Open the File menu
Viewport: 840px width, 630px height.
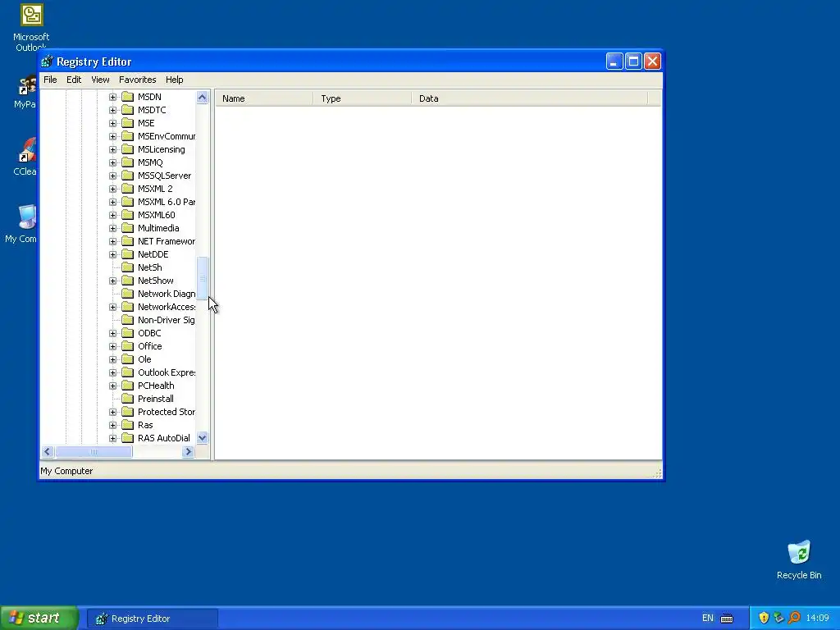pos(50,80)
